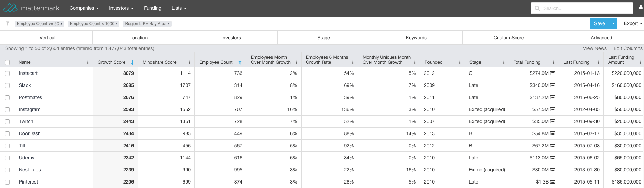Check the Instacart row checkbox
Image resolution: width=644 pixels, height=188 pixels.
tap(7, 73)
